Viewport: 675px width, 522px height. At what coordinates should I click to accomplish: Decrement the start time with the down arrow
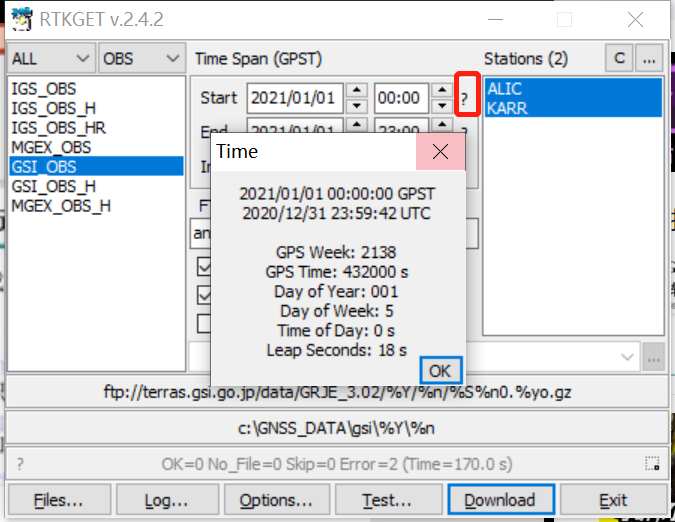pos(442,106)
